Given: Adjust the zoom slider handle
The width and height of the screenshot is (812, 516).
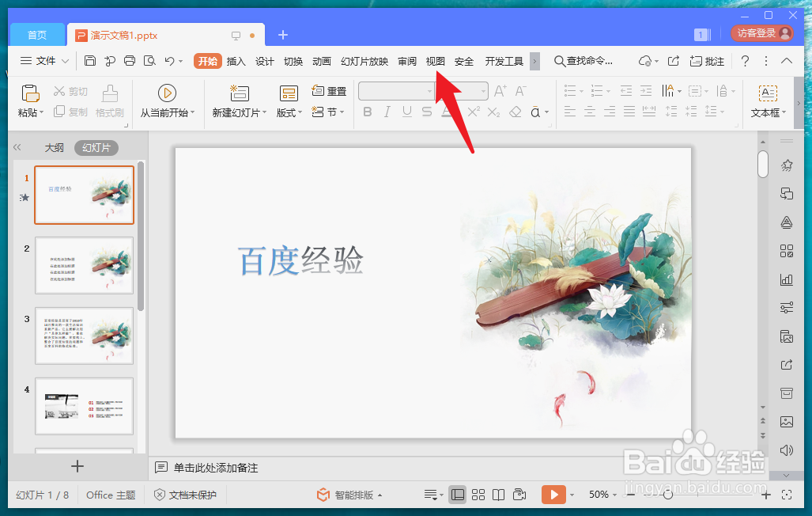Looking at the screenshot, I should coord(668,495).
